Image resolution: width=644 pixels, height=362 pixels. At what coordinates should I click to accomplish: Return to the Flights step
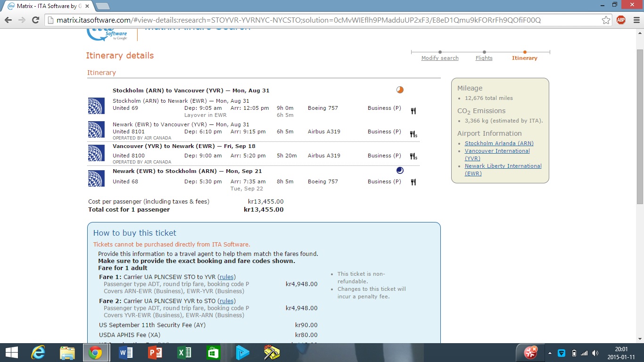point(484,58)
